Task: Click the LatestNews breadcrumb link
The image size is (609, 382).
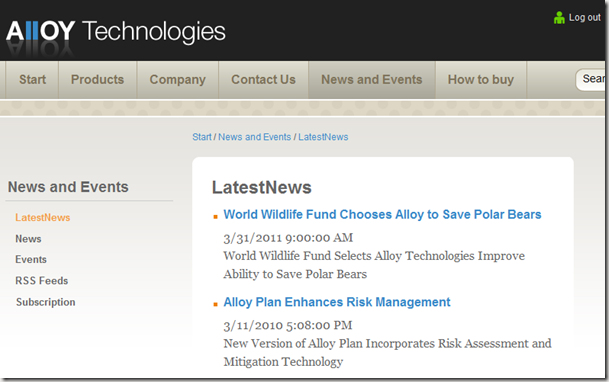Action: pos(323,137)
